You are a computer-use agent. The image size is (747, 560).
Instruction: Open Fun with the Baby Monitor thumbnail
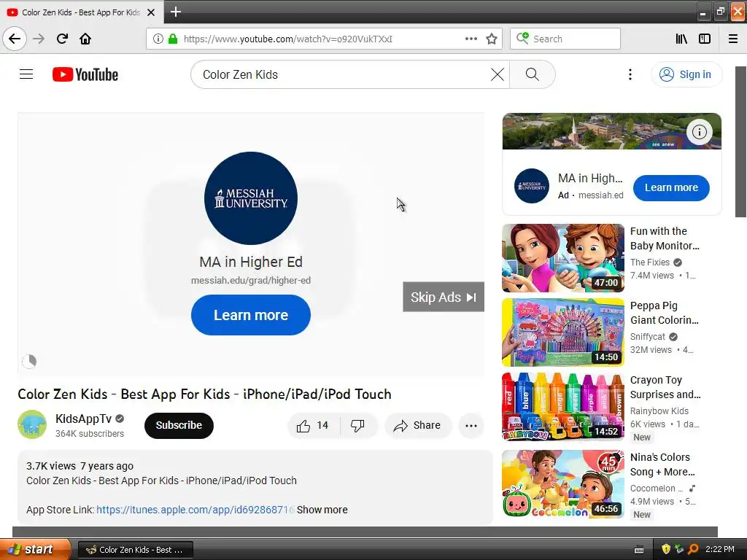pyautogui.click(x=562, y=257)
